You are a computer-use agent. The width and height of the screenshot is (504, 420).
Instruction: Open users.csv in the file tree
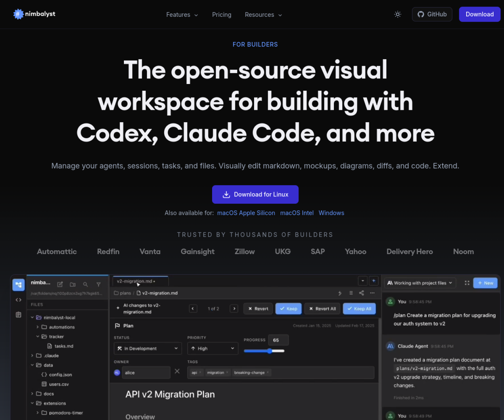(x=55, y=384)
